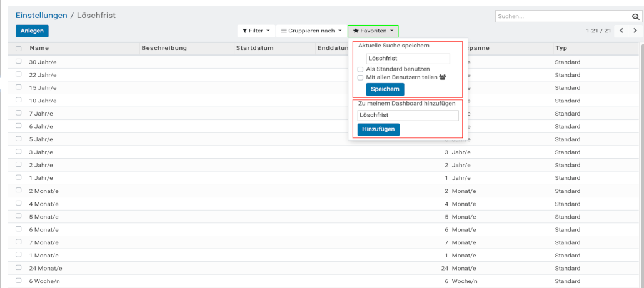
Task: Go to next page arrow
Action: pos(635,31)
